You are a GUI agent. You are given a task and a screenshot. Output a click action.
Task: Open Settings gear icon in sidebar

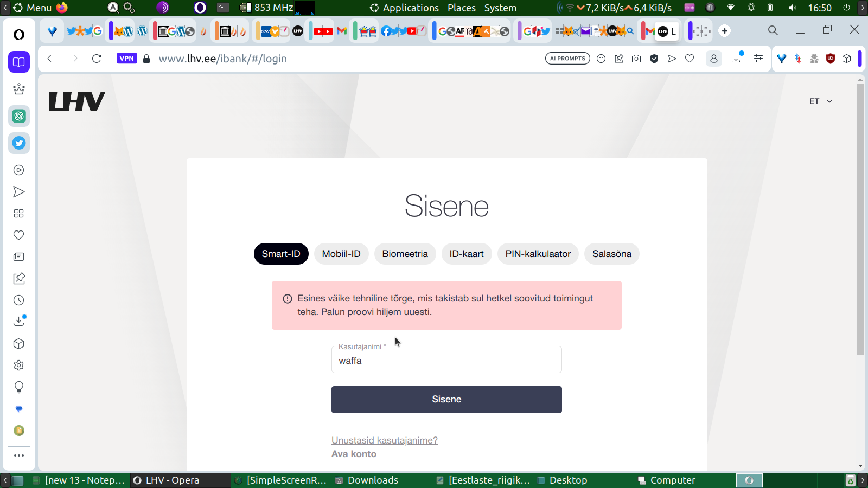pyautogui.click(x=19, y=365)
